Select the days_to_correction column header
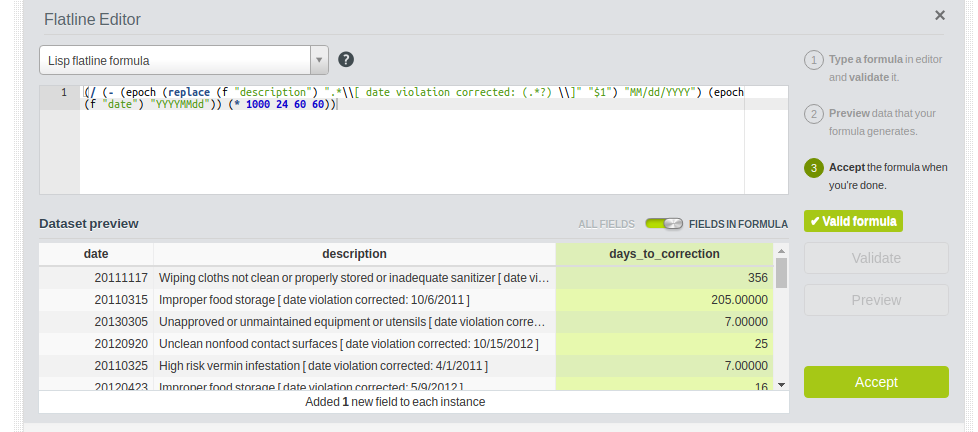The image size is (978, 432). coord(664,254)
